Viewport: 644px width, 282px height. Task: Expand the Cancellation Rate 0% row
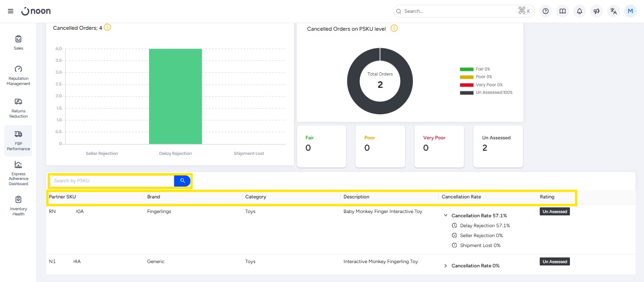coord(446,266)
